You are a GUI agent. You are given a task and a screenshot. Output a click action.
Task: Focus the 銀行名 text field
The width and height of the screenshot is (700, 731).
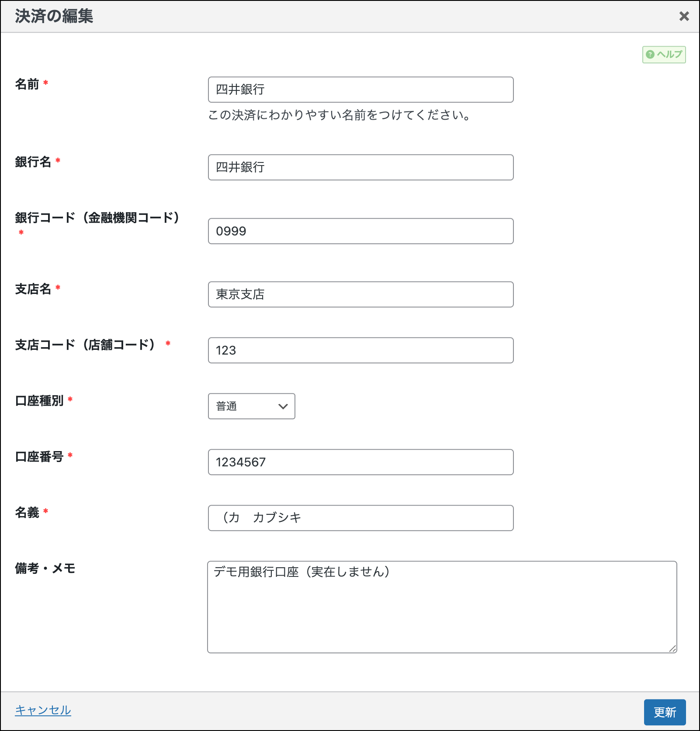coord(360,167)
